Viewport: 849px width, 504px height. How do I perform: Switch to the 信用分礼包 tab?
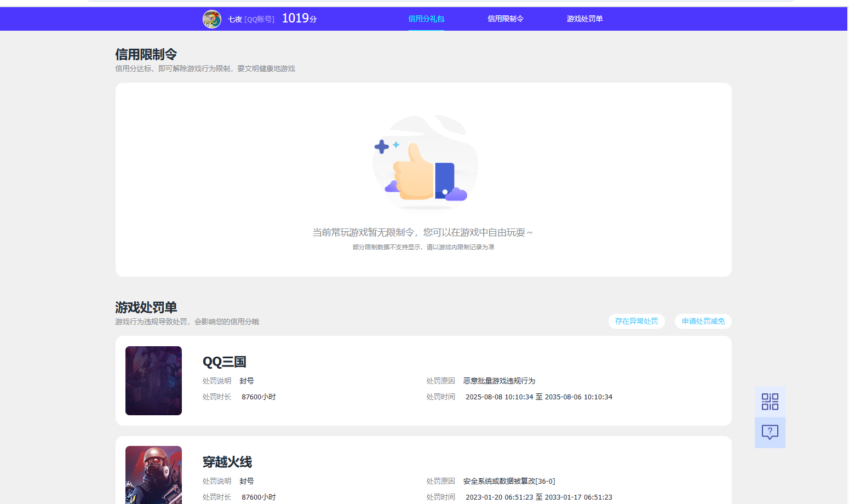pos(427,19)
